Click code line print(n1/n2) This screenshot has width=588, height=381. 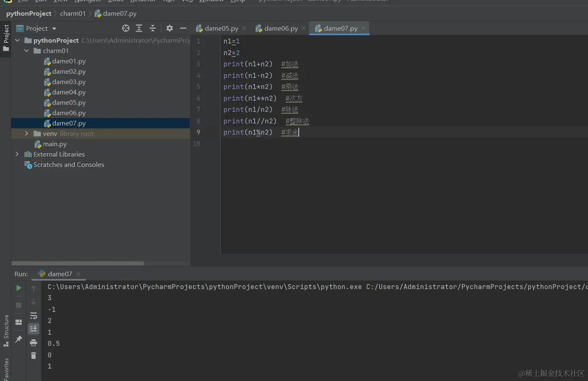point(248,110)
